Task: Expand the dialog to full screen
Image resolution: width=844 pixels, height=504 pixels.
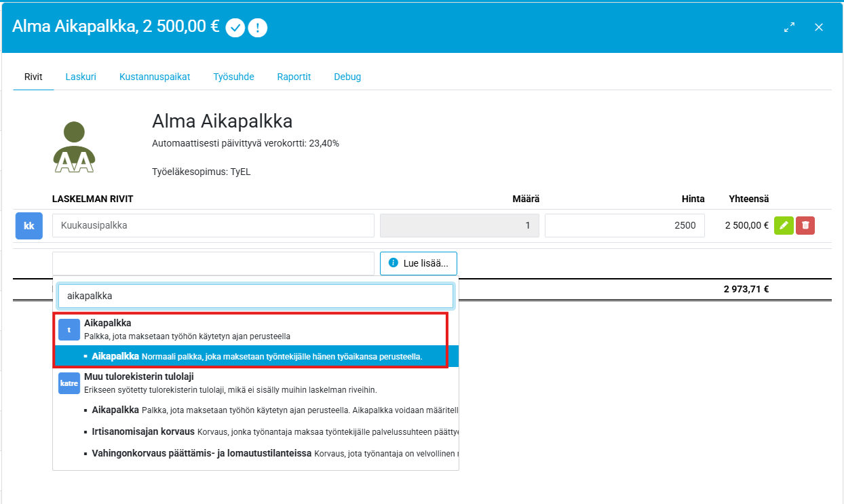Action: 789,27
